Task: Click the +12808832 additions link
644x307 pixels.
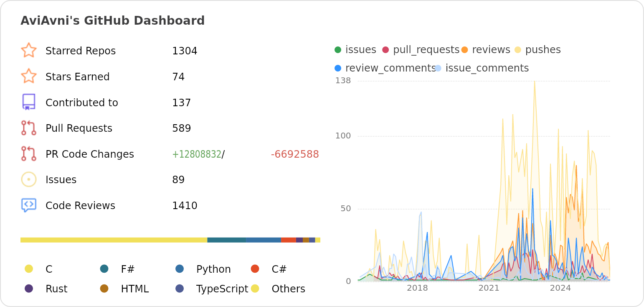Action: 196,154
